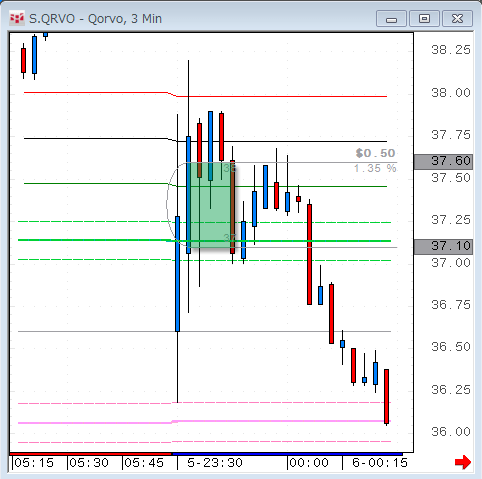Click the 00:00 time axis label
The width and height of the screenshot is (482, 479).
pos(309,463)
